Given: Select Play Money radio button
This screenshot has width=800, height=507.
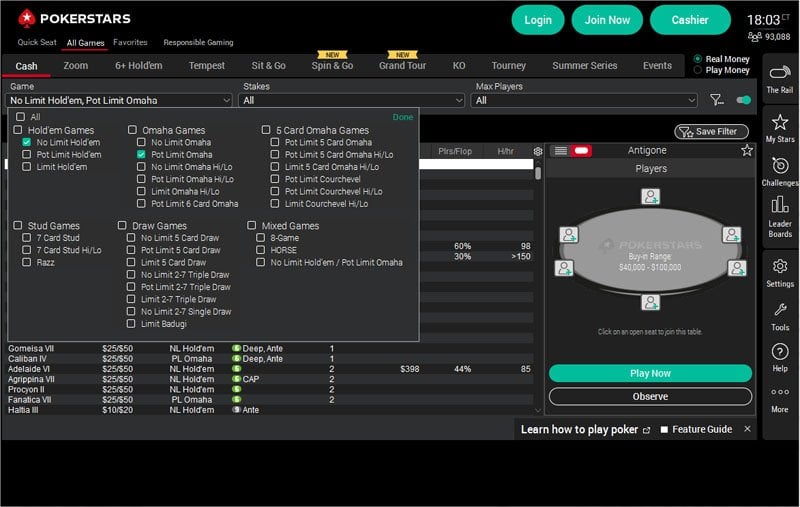Looking at the screenshot, I should click(x=697, y=70).
